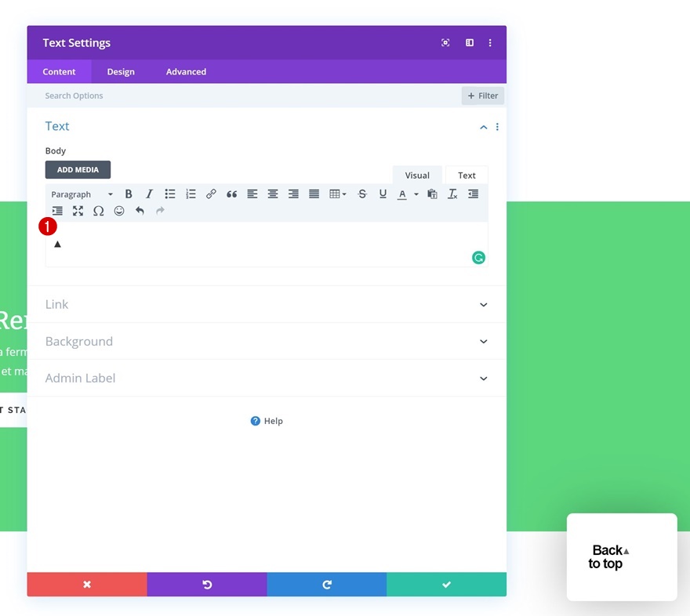Save settings with the green checkmark
The height and width of the screenshot is (616, 690).
coord(446,584)
